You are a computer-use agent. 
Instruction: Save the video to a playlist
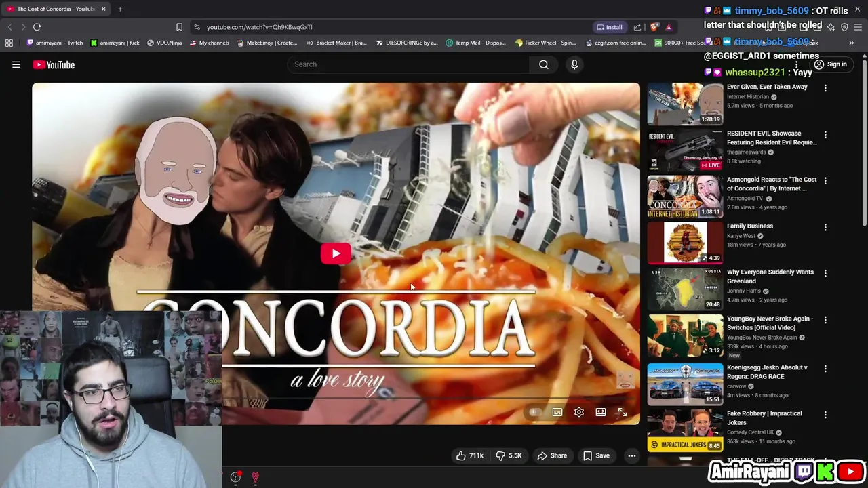pyautogui.click(x=597, y=455)
